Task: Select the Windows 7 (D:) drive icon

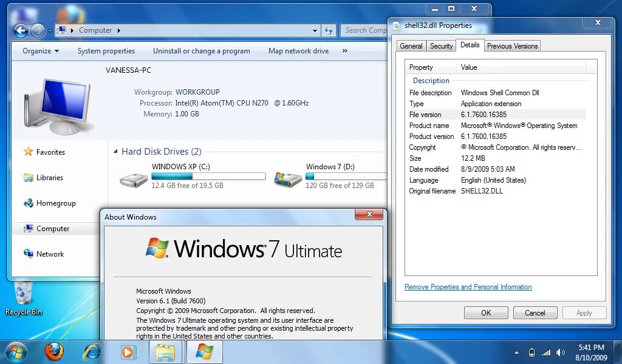Action: (288, 180)
